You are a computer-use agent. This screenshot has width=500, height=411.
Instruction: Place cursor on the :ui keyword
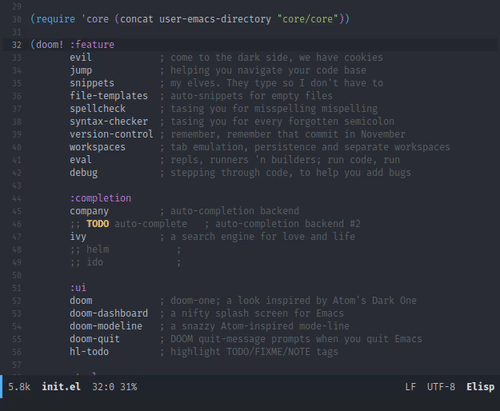coord(78,287)
